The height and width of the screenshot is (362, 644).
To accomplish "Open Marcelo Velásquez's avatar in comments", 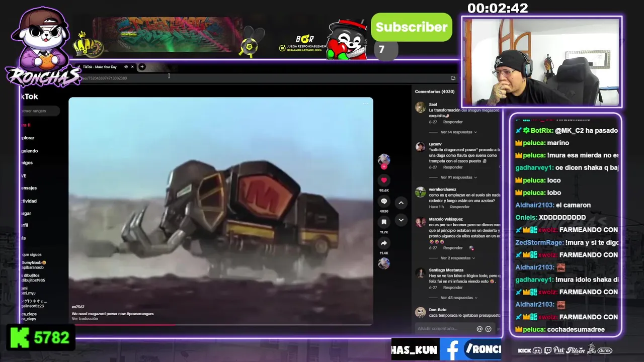I will click(420, 222).
